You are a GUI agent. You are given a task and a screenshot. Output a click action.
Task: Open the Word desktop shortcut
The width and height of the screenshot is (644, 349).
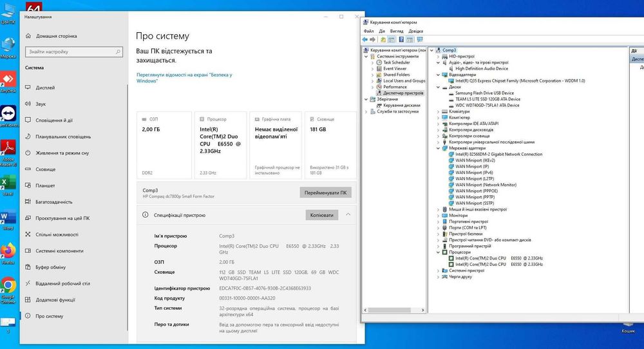pyautogui.click(x=8, y=220)
